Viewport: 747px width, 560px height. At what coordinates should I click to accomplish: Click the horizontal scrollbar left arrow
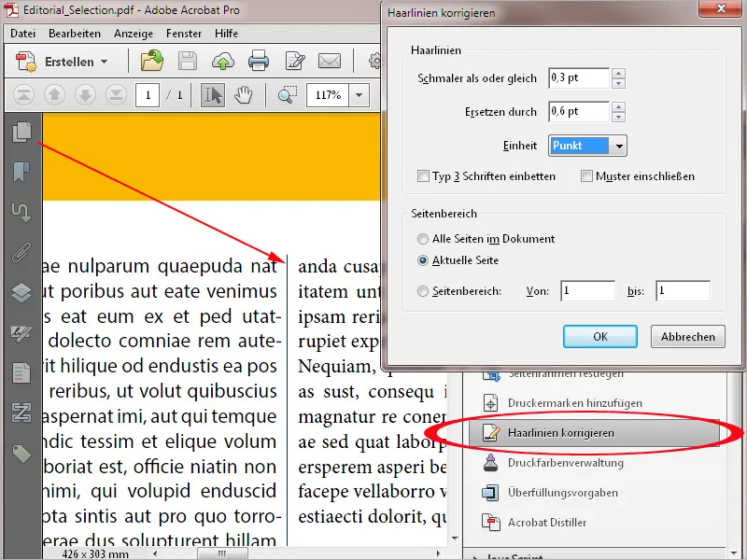(x=155, y=553)
